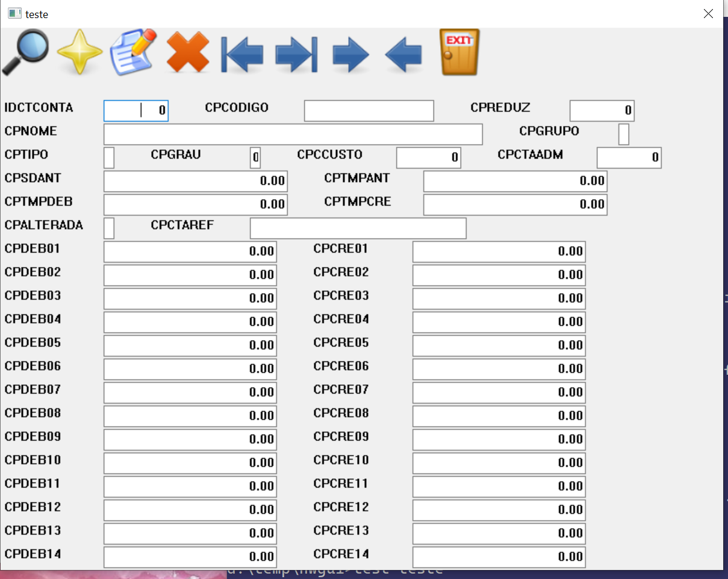Focus the CPCRE07 amount field
The image size is (728, 579).
pos(499,393)
